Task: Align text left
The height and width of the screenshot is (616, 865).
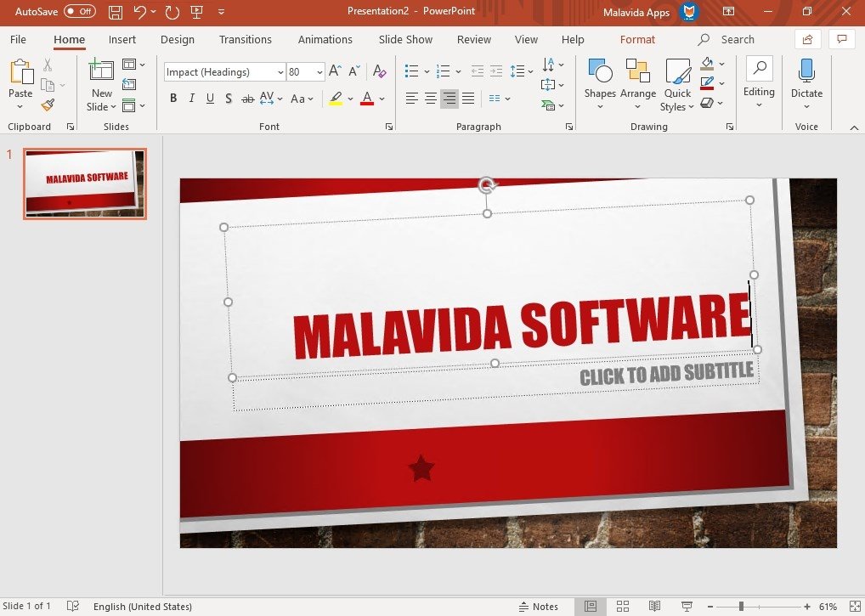Action: pos(411,99)
